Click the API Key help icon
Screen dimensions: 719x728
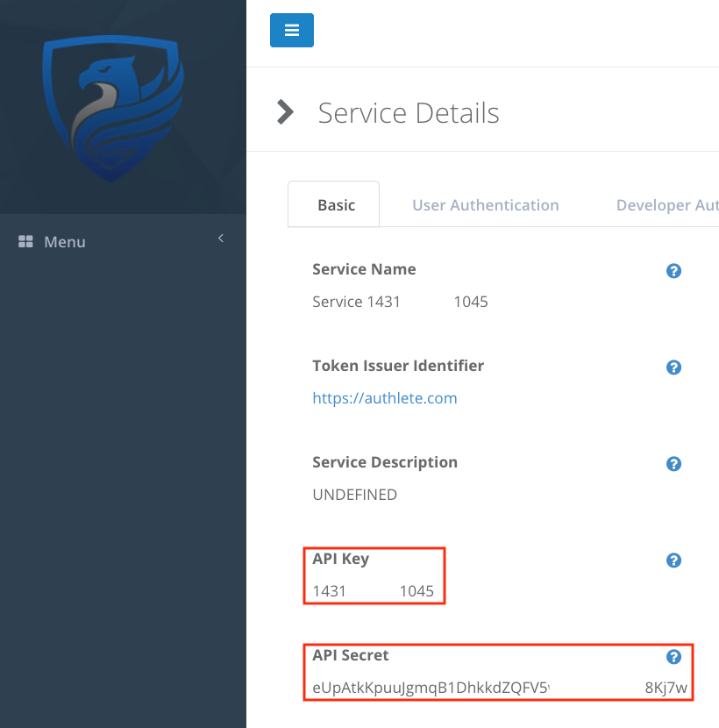click(673, 560)
